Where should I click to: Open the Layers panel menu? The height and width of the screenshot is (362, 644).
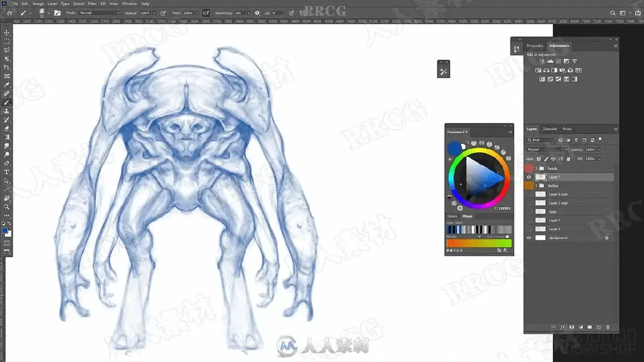tap(615, 129)
